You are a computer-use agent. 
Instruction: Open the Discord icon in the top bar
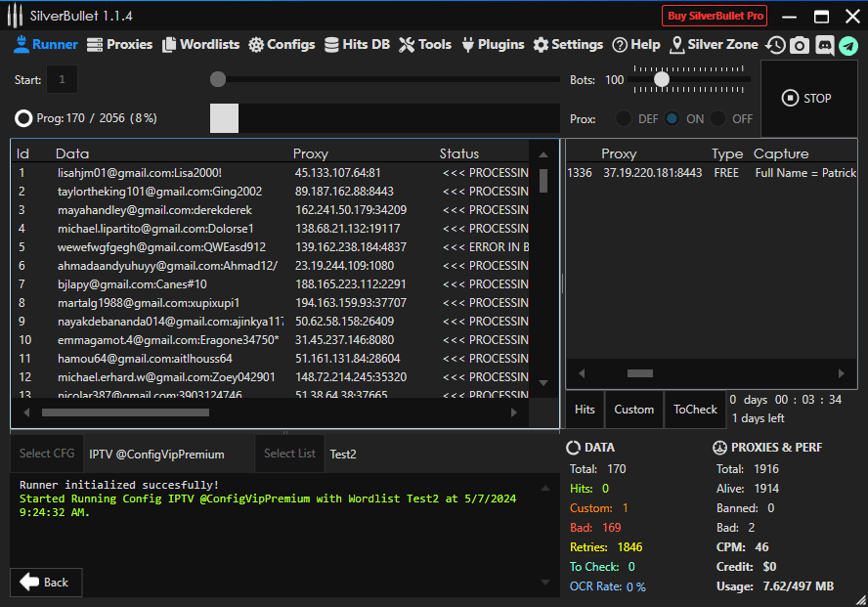pos(824,45)
